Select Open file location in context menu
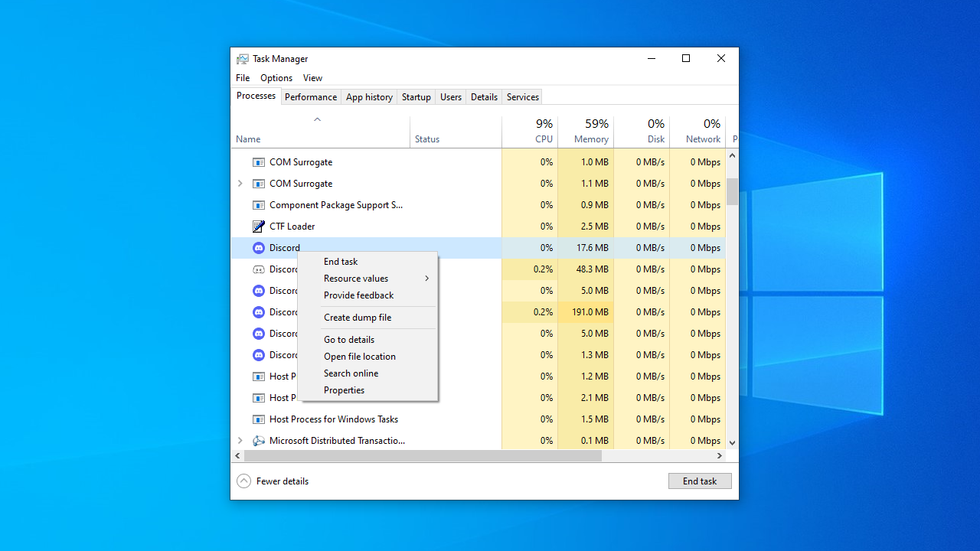This screenshot has height=551, width=980. click(360, 357)
